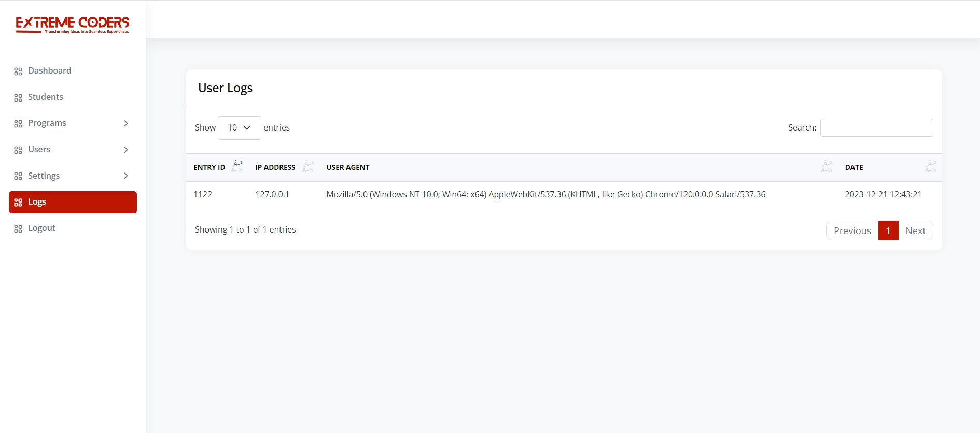The image size is (980, 433).
Task: Open the Logs menu item
Action: (x=73, y=202)
